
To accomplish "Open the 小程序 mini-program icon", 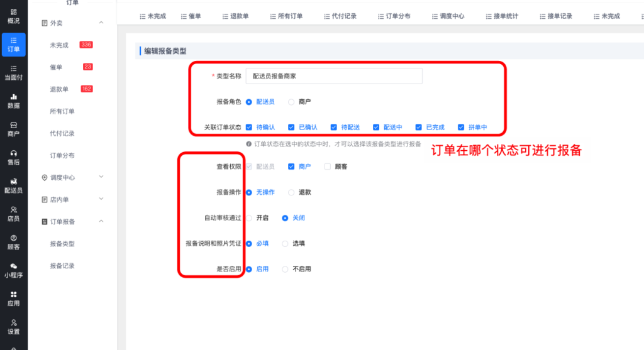I will click(x=14, y=270).
